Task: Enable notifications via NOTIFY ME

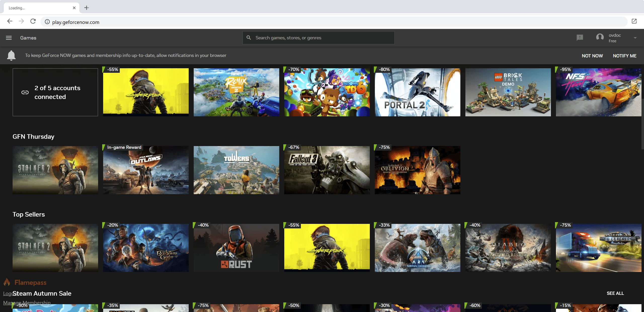Action: 625,55
